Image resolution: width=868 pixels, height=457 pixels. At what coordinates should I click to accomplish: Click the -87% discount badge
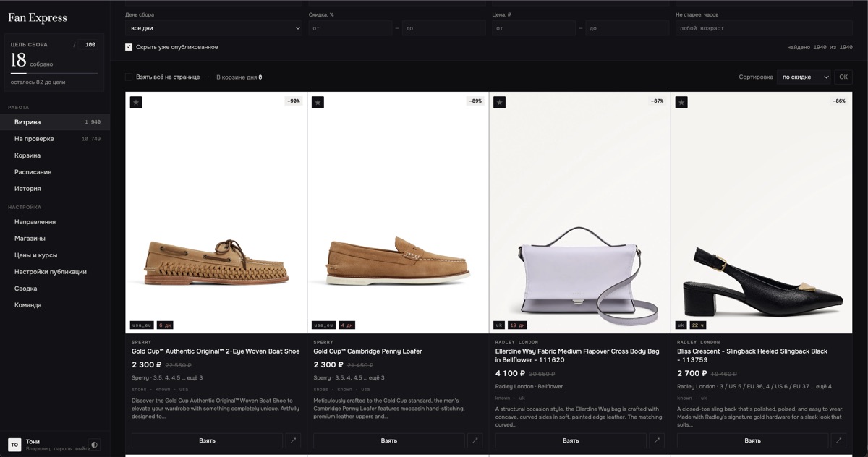coord(657,101)
